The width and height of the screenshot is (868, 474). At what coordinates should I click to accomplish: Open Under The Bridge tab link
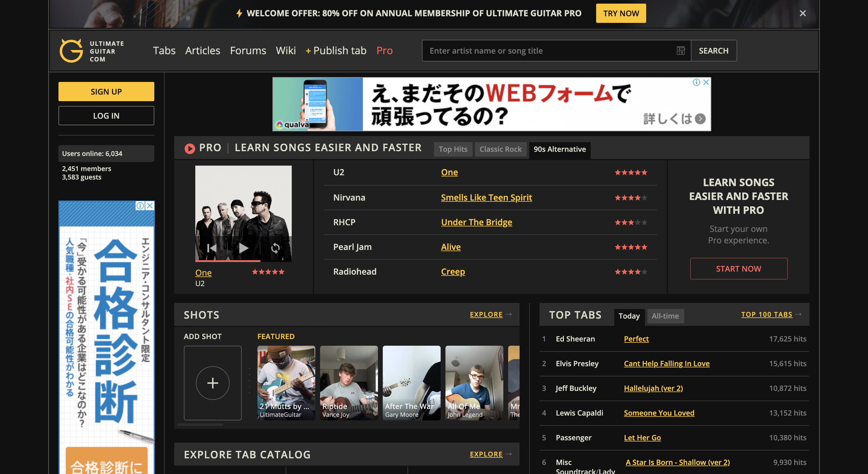coord(476,222)
